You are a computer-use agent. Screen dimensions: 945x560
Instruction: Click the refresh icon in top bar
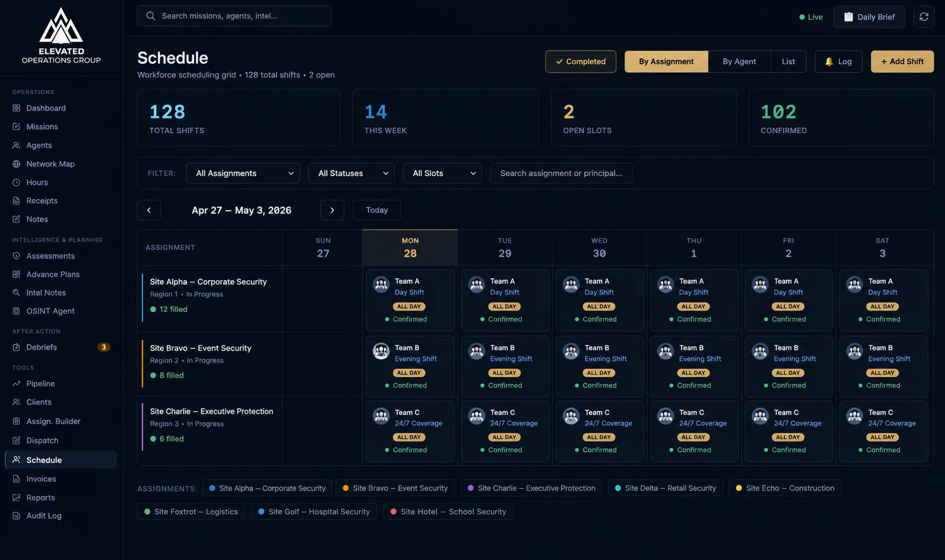click(924, 17)
